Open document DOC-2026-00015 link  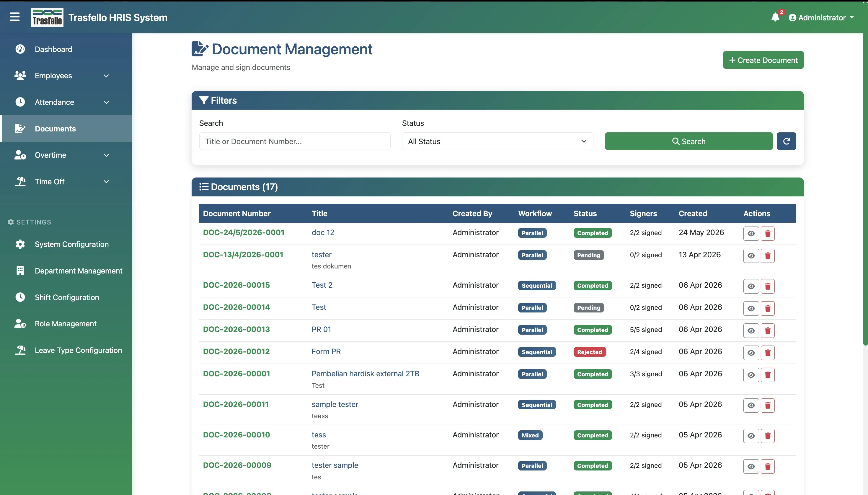[236, 285]
